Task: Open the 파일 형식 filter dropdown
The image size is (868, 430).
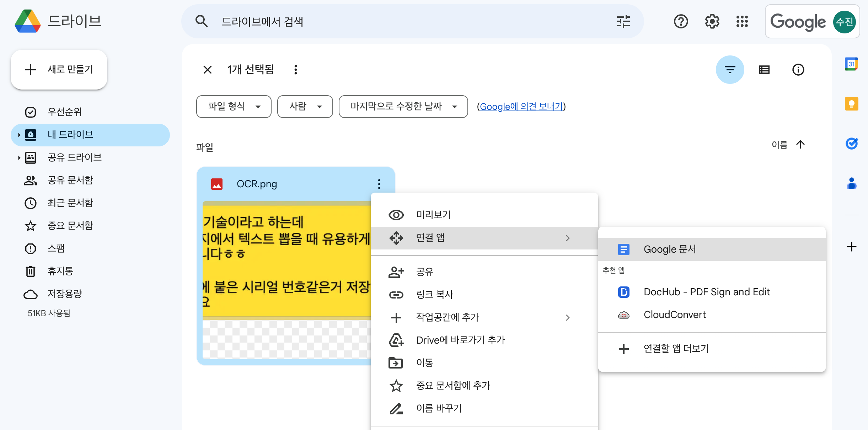Action: 234,106
